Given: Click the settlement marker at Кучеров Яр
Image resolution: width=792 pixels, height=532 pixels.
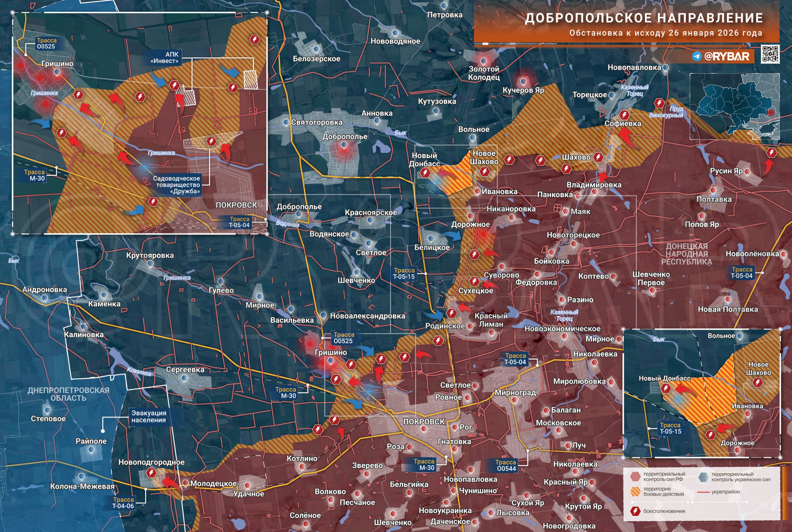Looking at the screenshot, I should [x=523, y=81].
